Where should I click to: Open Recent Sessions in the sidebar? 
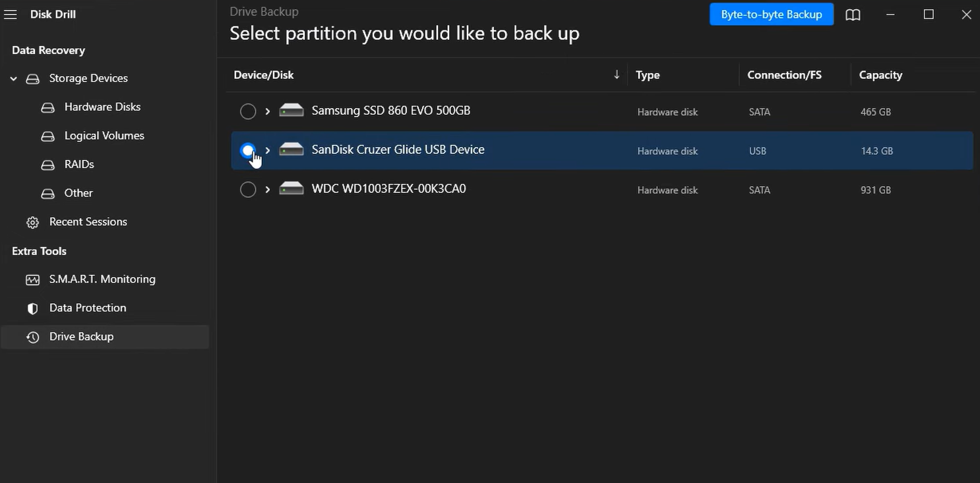pyautogui.click(x=88, y=221)
